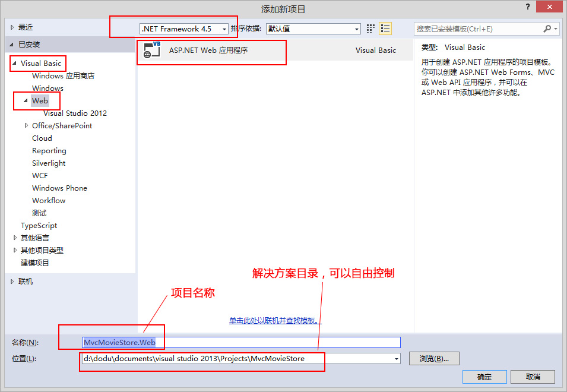Select the Workflow category

(49, 200)
